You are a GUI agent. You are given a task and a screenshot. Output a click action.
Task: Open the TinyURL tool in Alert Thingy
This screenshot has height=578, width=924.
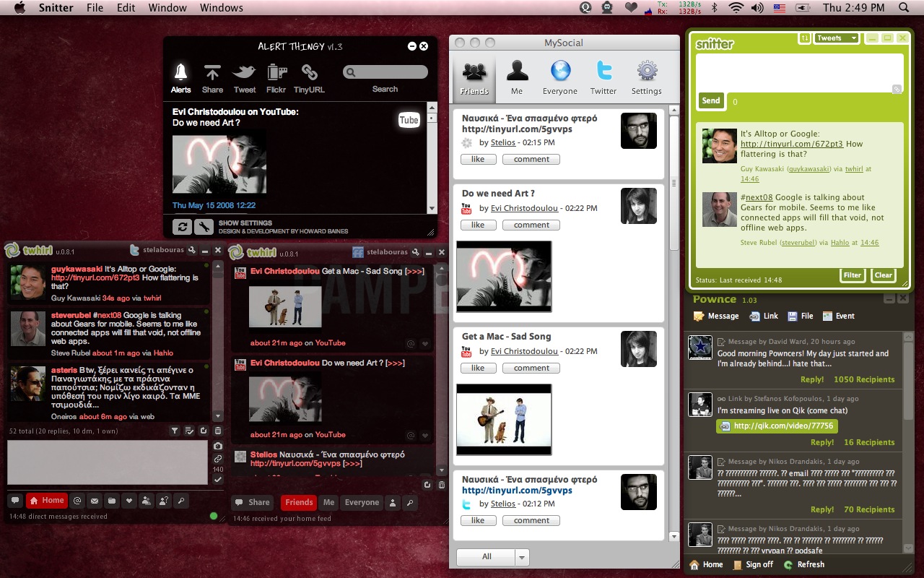[x=309, y=78]
